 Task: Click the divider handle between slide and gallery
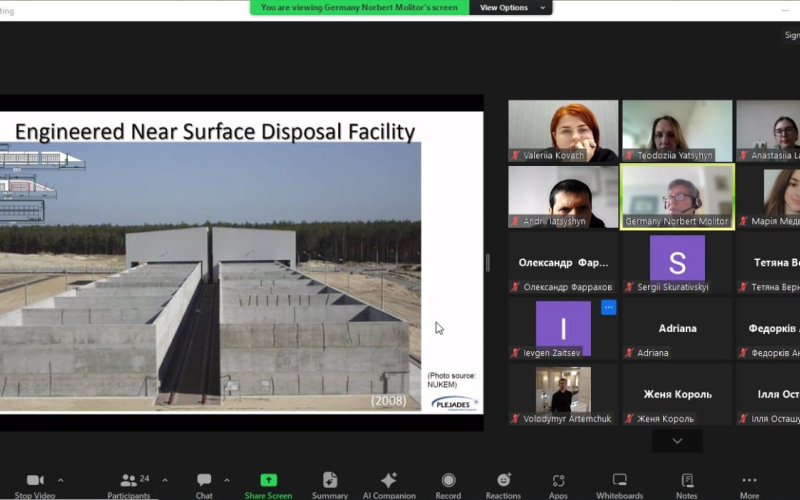(x=488, y=263)
